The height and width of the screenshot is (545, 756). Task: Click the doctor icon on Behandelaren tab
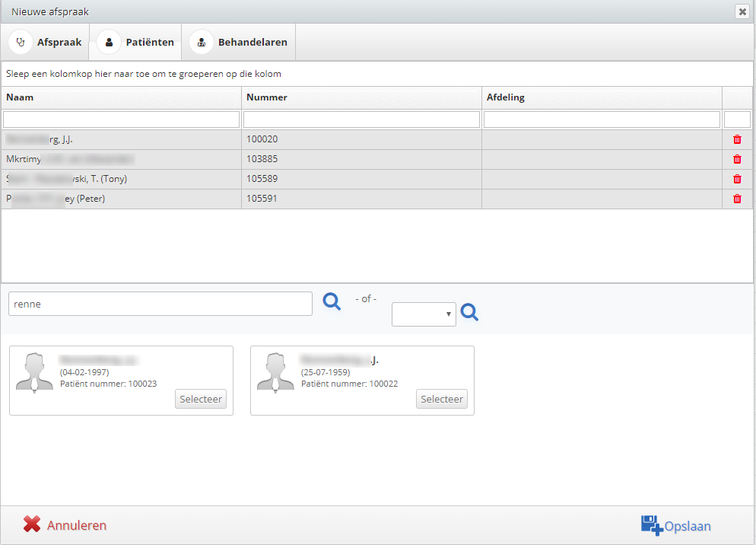202,42
